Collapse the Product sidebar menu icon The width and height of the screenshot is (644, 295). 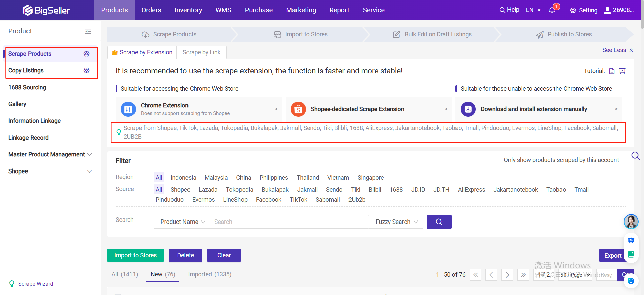tap(88, 31)
